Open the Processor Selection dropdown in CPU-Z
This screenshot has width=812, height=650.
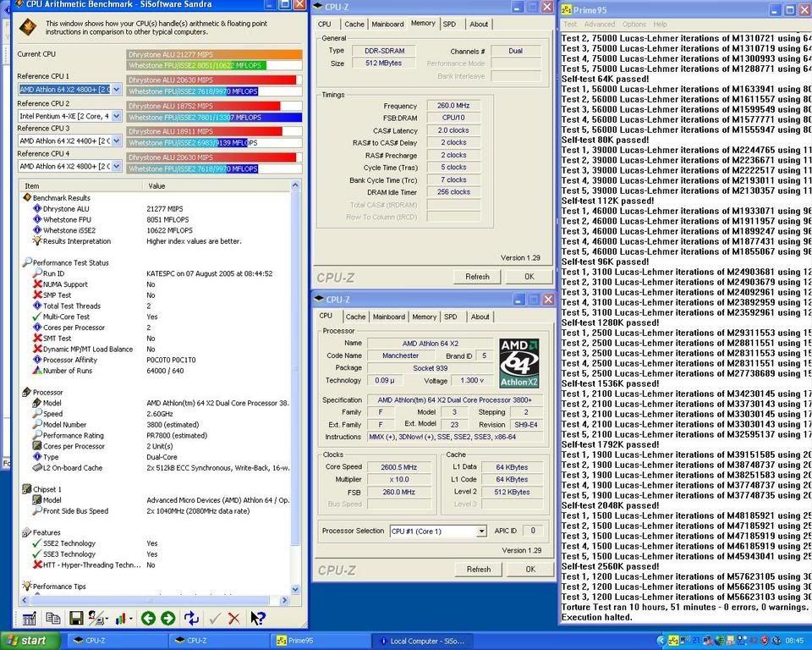(481, 531)
